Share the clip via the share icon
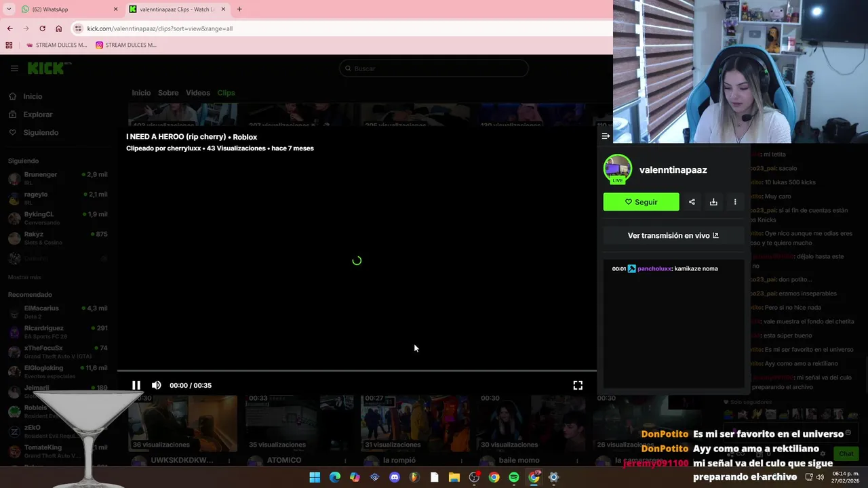Viewport: 868px width, 488px height. 692,202
